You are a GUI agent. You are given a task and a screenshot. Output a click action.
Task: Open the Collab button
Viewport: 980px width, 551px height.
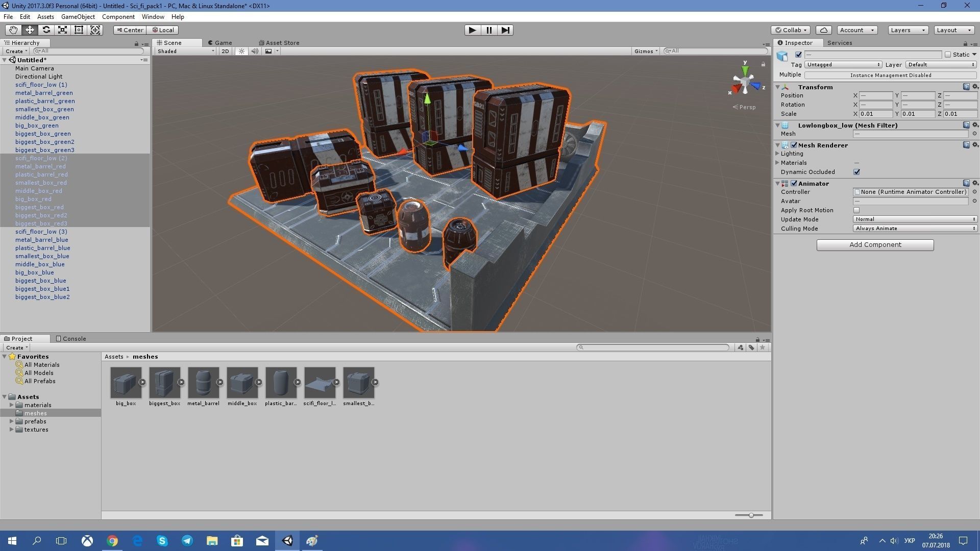pyautogui.click(x=791, y=30)
